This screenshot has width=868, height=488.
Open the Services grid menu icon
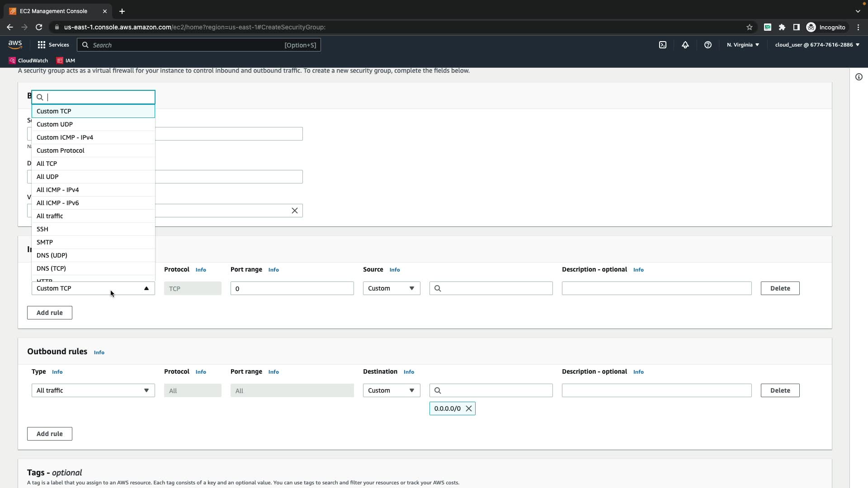(42, 45)
